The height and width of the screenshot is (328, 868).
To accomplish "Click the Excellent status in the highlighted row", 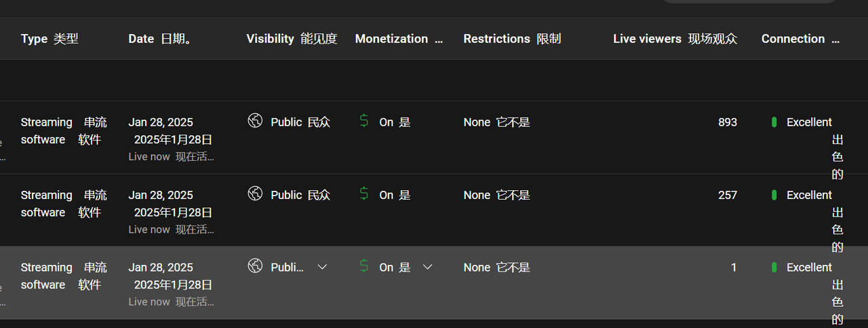I will pos(809,268).
